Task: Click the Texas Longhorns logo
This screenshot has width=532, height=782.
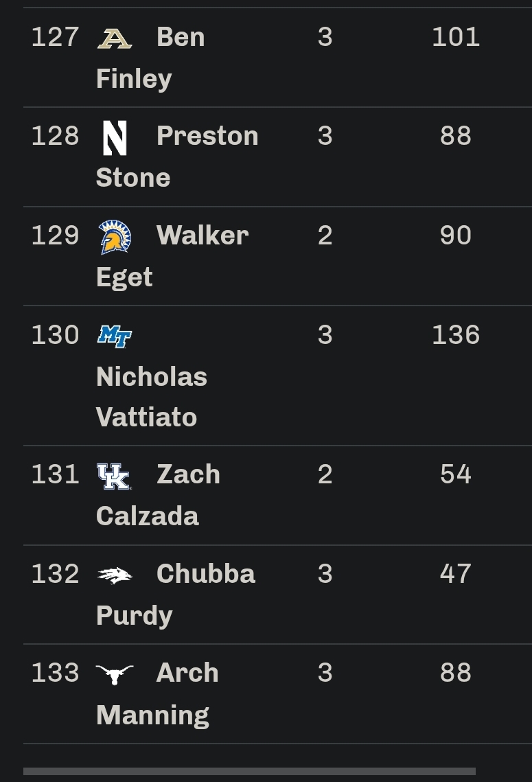Action: point(114,674)
